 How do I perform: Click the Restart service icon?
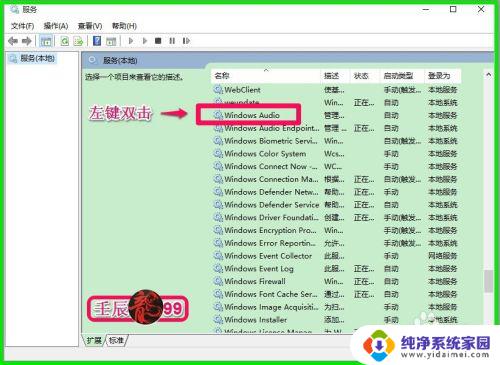point(186,41)
